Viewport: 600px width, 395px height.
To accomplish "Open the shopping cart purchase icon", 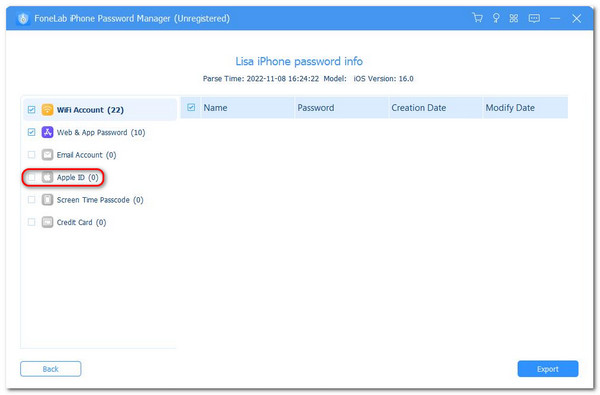I will (x=477, y=18).
